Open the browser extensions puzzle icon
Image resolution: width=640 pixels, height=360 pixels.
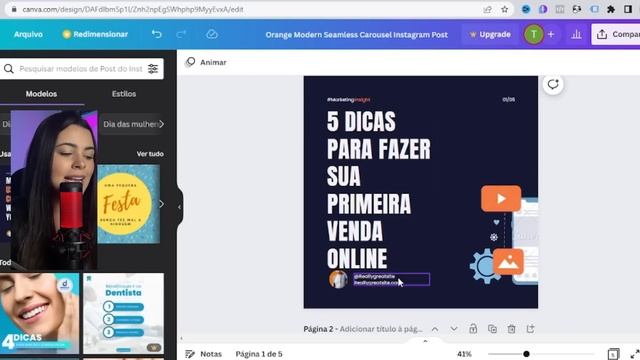611,9
